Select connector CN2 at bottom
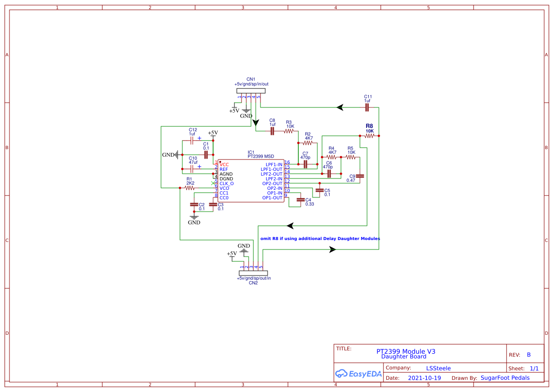Screen dimensions: 554x392 (254, 274)
